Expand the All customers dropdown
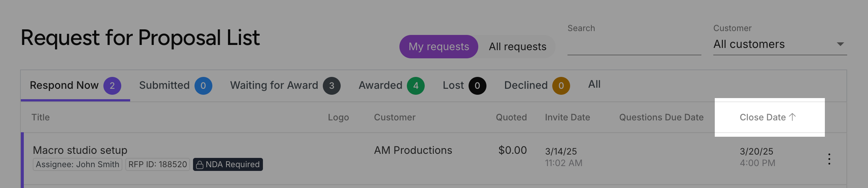The height and width of the screenshot is (188, 868). (780, 44)
